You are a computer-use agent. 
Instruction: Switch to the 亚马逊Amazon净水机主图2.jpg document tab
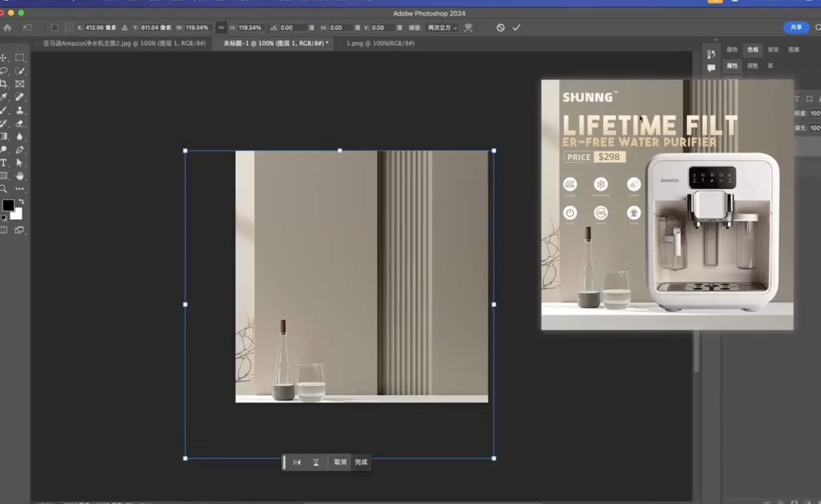124,43
